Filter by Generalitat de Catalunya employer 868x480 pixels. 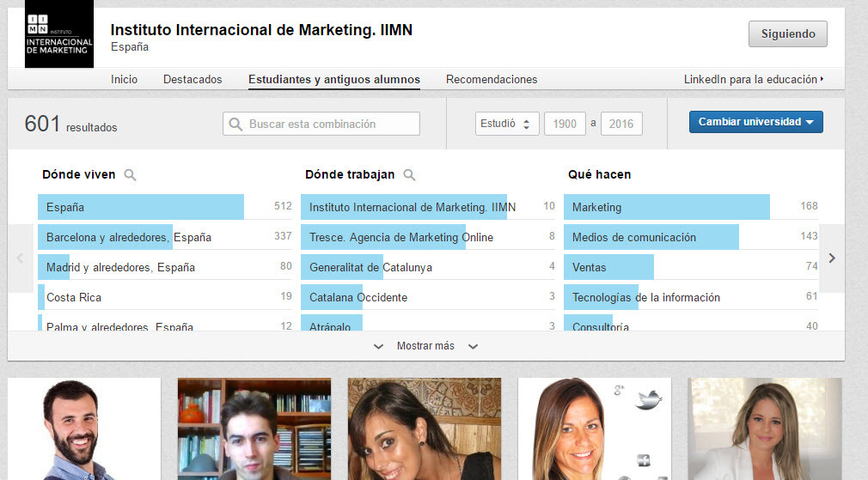(428, 266)
